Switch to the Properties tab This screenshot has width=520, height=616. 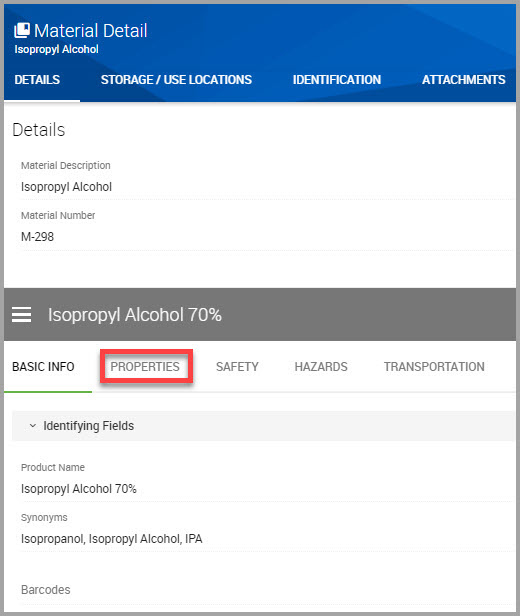click(x=145, y=367)
